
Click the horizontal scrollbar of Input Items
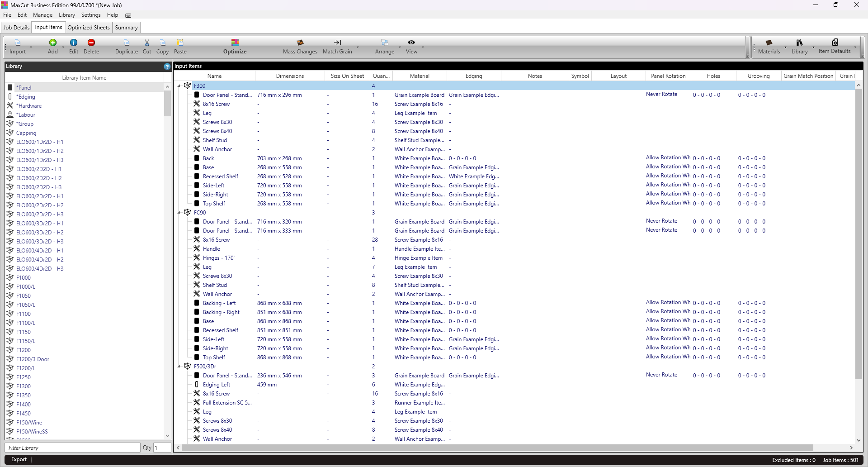tap(497, 448)
